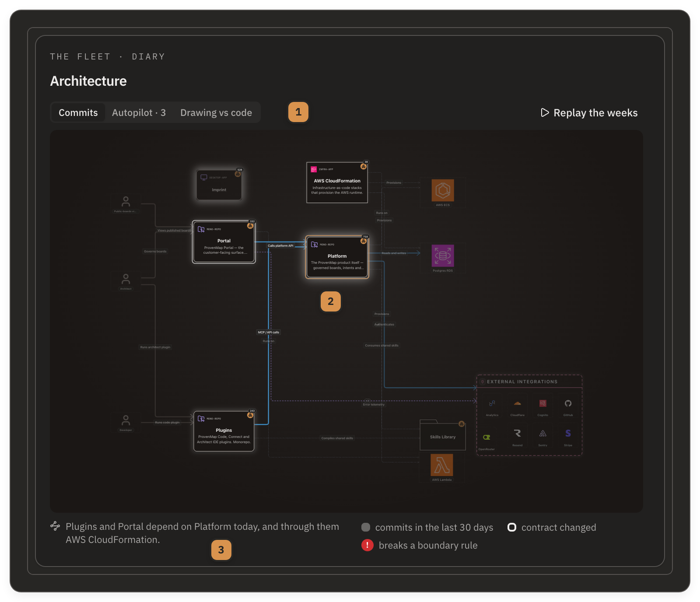Click the commits in last 30 days legend dot
This screenshot has width=700, height=602.
(x=366, y=527)
